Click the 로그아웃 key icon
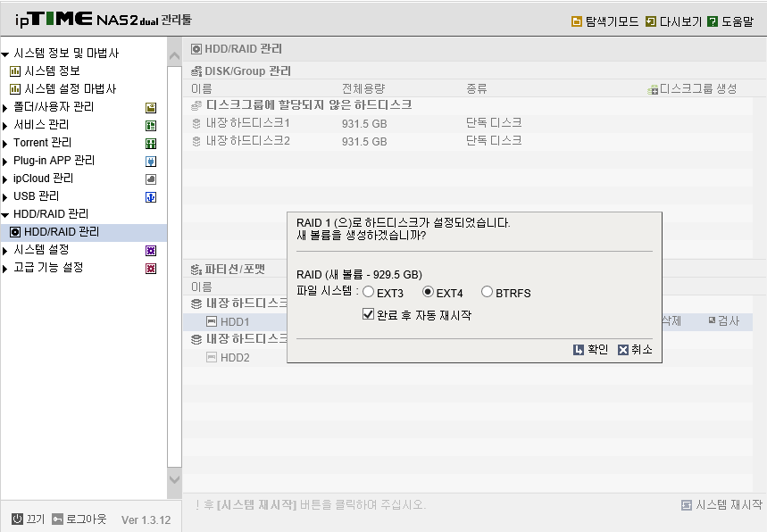The height and width of the screenshot is (532, 767). (58, 519)
